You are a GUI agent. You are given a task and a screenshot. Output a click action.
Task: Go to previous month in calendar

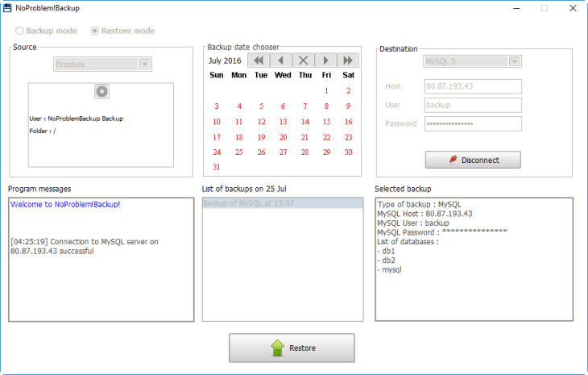coord(280,60)
